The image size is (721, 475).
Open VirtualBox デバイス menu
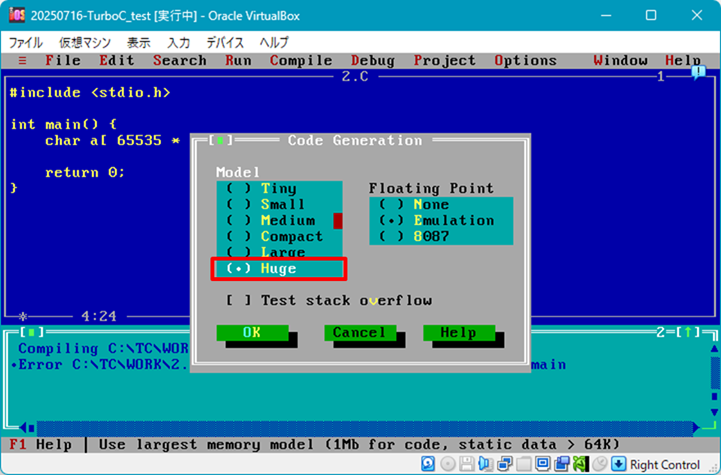click(225, 42)
